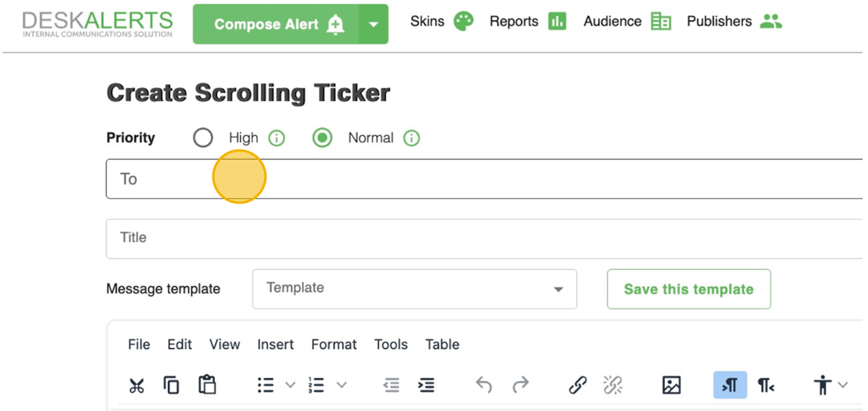Viewport: 868px width, 411px height.
Task: Open the Format menu
Action: pos(334,345)
